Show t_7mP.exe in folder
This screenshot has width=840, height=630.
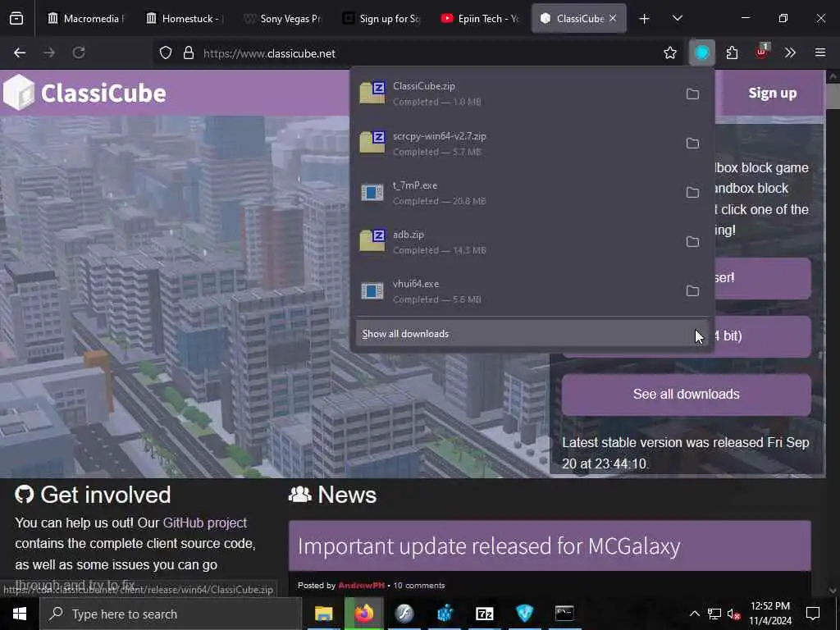(x=692, y=192)
